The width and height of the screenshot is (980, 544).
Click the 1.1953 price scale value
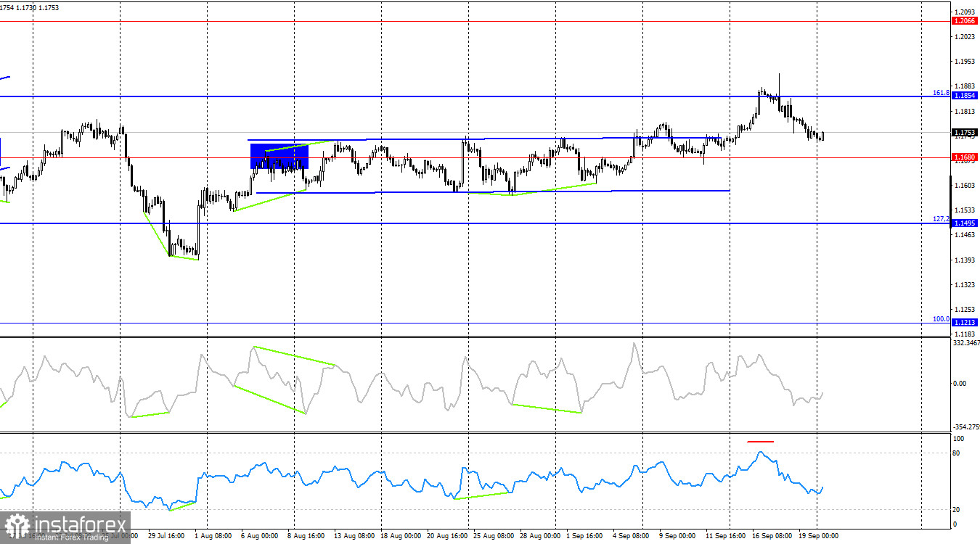[965, 62]
